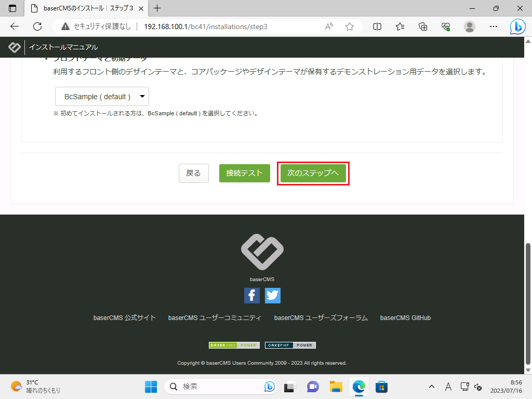The image size is (532, 399).
Task: Click the baserCMS logo in header
Action: tap(15, 47)
